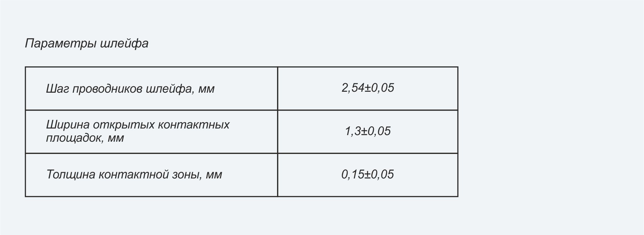The image size is (644, 235).
Task: Click the "площадок, мм" text line
Action: coord(85,138)
